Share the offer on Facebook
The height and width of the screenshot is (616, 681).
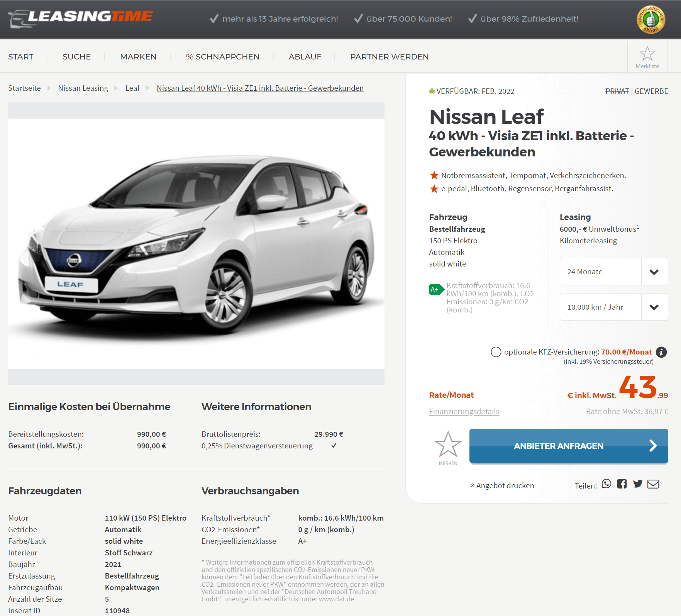[622, 484]
